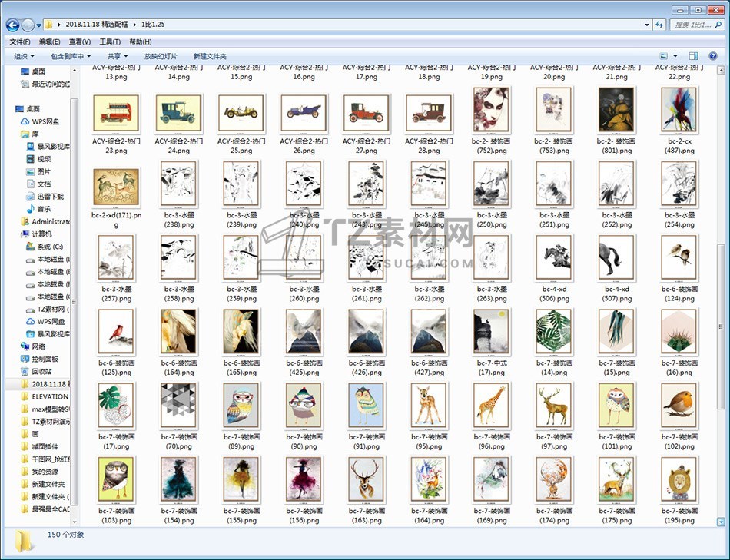Click the file list scroll-up arrow
730x560 pixels.
coord(721,71)
